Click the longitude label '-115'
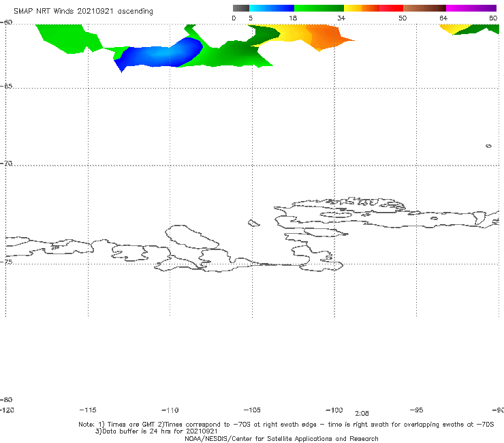This screenshot has width=504, height=443. 88,410
